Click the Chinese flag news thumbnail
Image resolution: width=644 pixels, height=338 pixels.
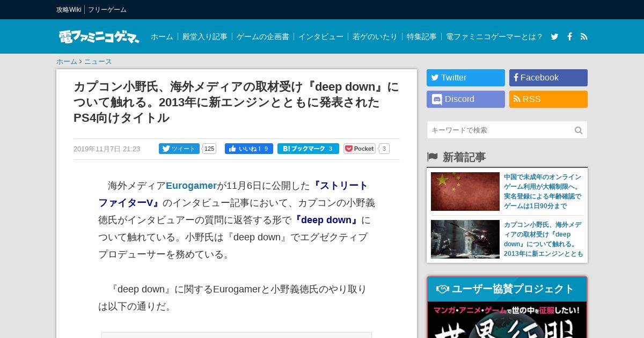pos(465,192)
